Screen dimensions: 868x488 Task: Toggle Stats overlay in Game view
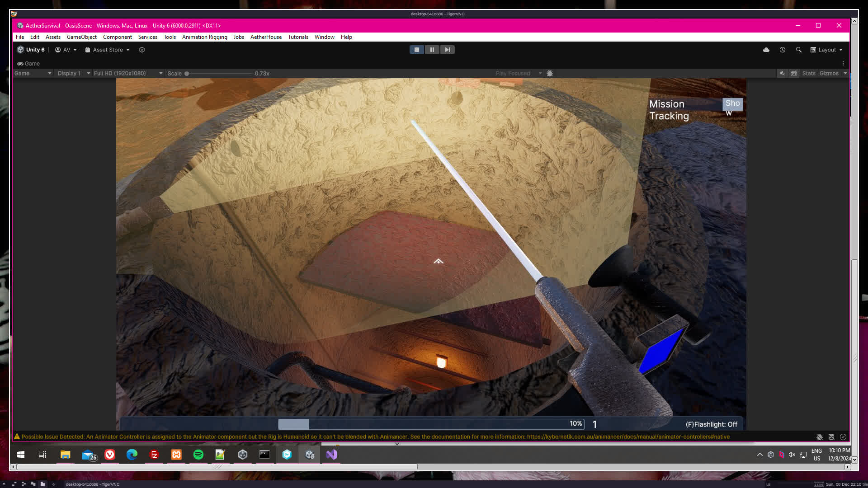coord(808,73)
